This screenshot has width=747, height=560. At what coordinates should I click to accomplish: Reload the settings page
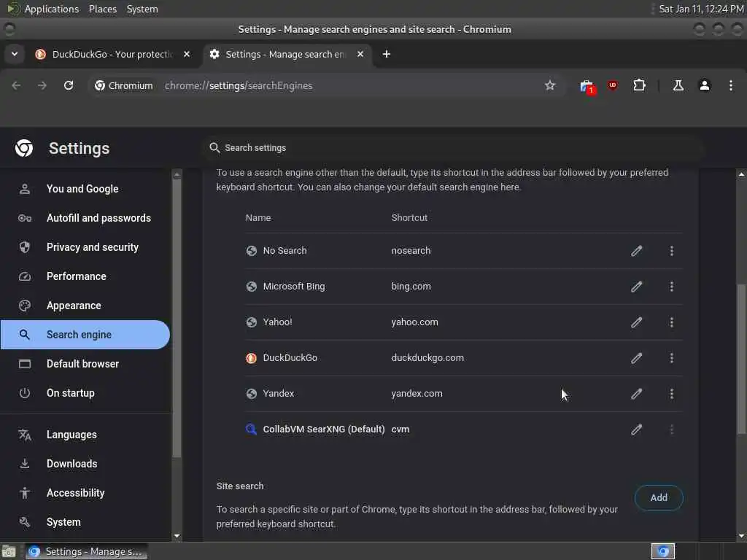[69, 85]
